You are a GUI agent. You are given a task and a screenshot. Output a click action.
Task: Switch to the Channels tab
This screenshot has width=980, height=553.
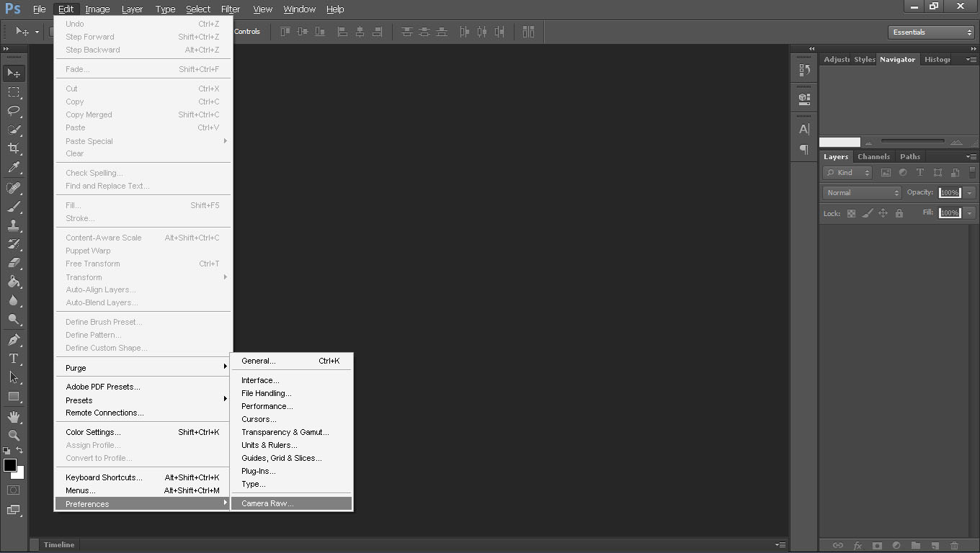873,157
